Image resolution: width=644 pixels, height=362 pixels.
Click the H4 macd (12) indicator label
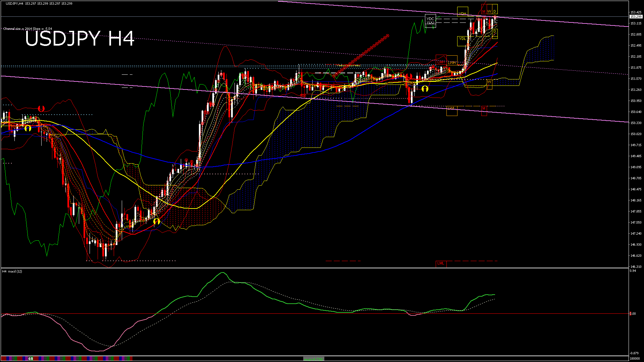[x=12, y=271]
